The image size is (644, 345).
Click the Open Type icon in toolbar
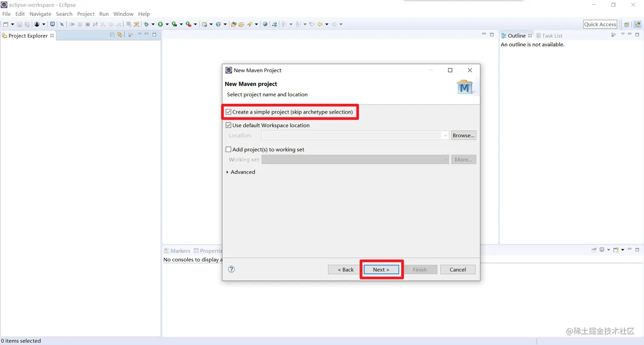pos(233,24)
